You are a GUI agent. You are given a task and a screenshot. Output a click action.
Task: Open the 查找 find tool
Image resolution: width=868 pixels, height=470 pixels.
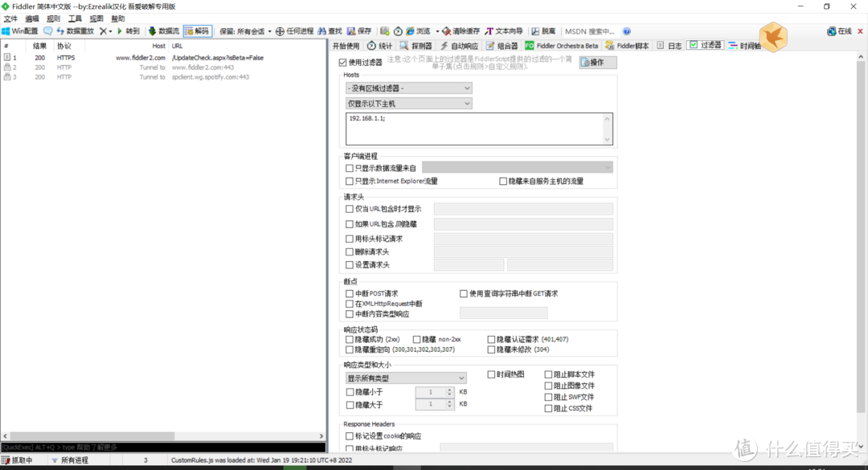coord(330,31)
